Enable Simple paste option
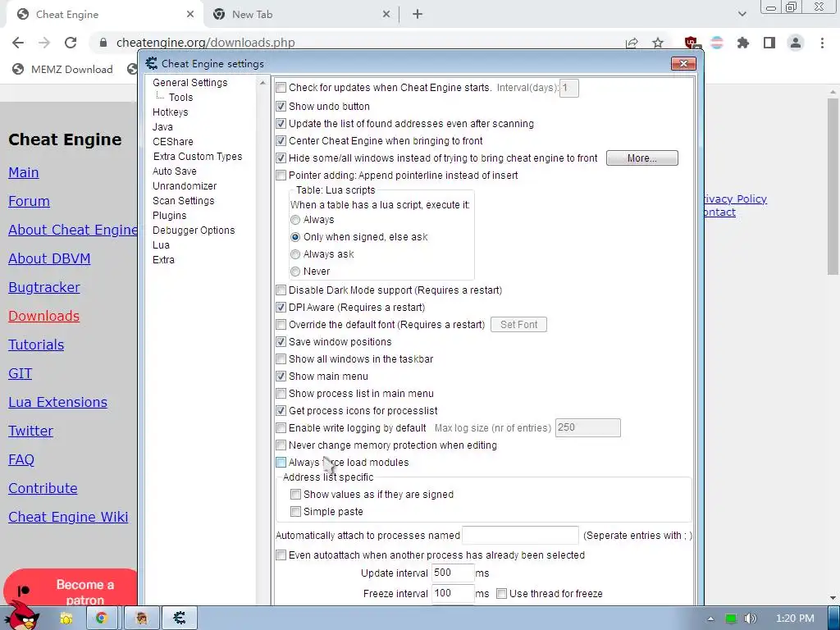 click(x=295, y=512)
